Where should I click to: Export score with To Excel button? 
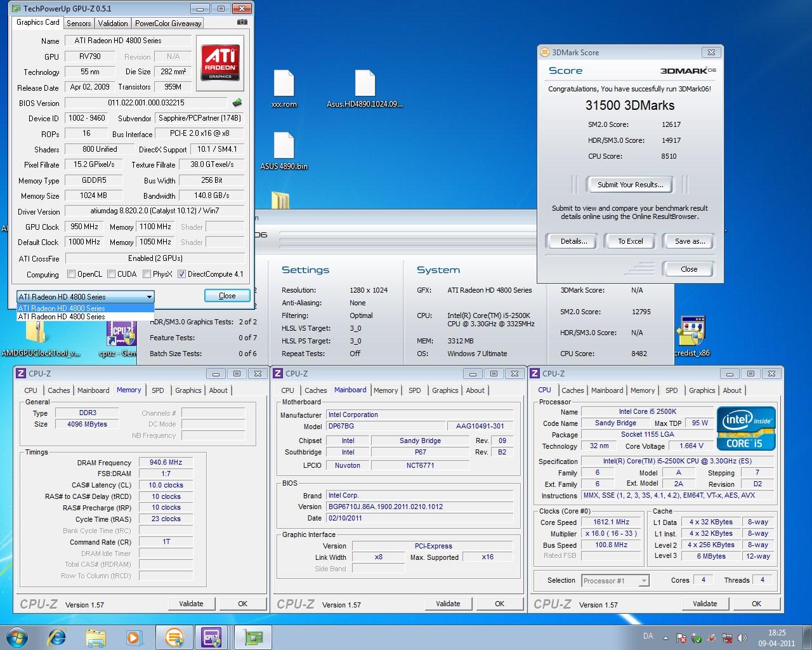631,241
